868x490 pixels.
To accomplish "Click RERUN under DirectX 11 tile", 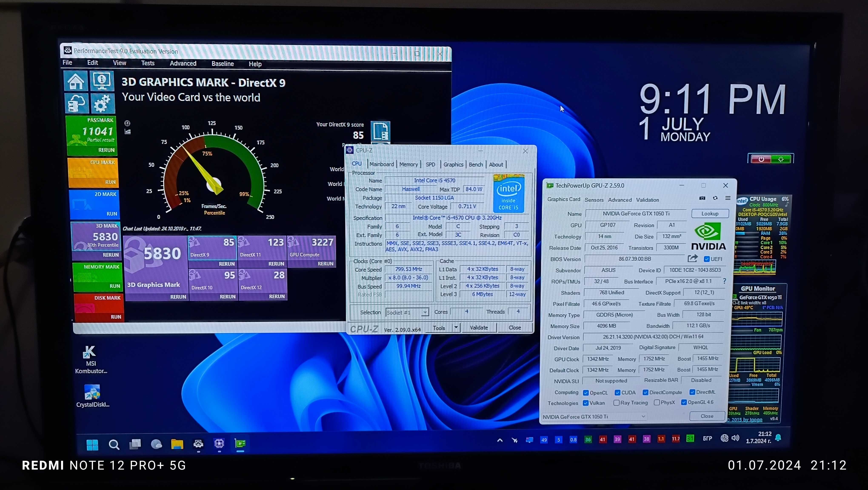I will click(x=276, y=264).
